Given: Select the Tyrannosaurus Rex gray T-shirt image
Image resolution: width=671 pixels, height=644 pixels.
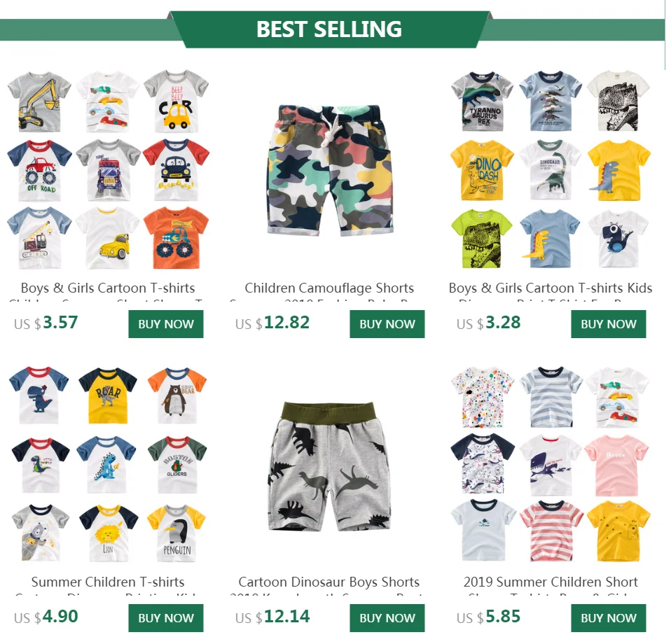Looking at the screenshot, I should [x=482, y=101].
